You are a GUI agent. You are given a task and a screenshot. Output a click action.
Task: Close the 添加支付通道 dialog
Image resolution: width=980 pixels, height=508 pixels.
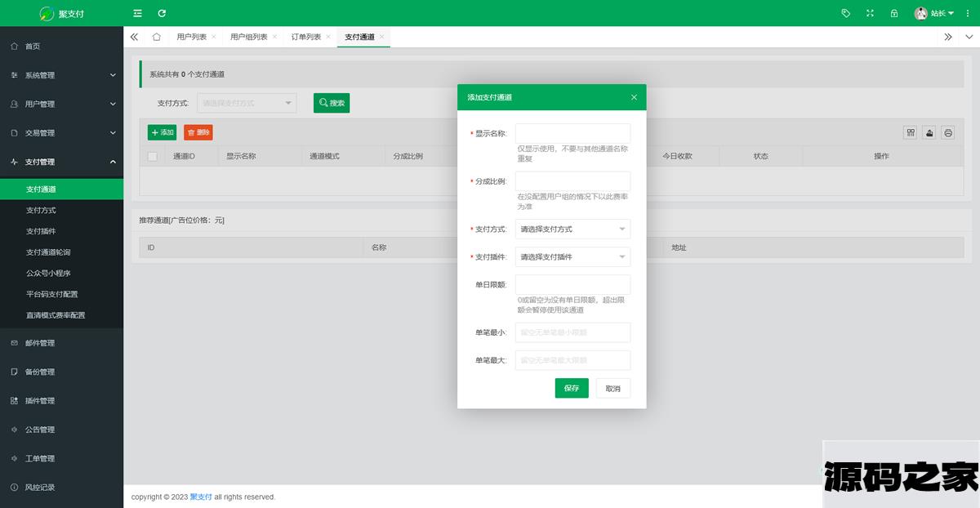(634, 97)
